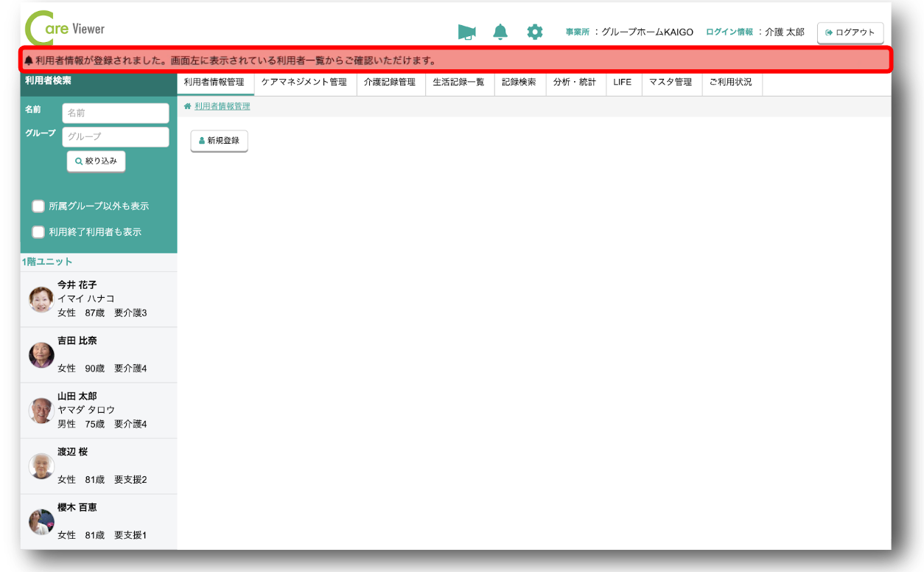Select 今井 花子's profile photo
This screenshot has width=924, height=572.
41,299
